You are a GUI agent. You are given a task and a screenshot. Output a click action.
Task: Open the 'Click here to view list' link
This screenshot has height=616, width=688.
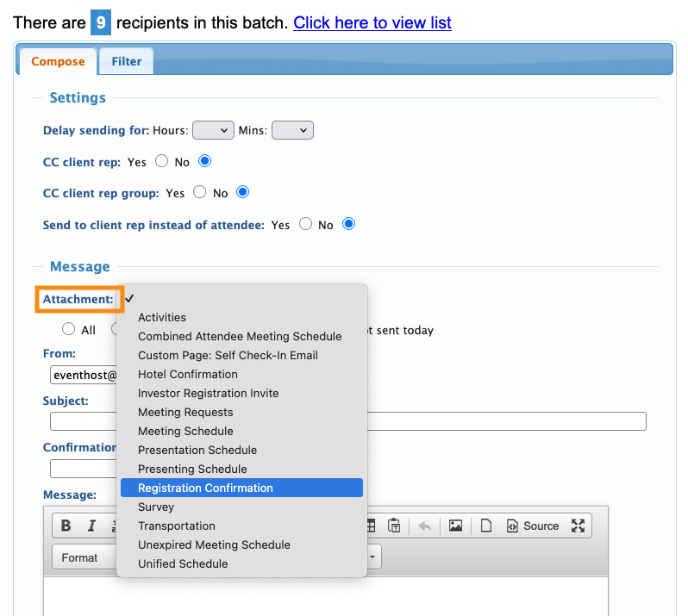[372, 22]
